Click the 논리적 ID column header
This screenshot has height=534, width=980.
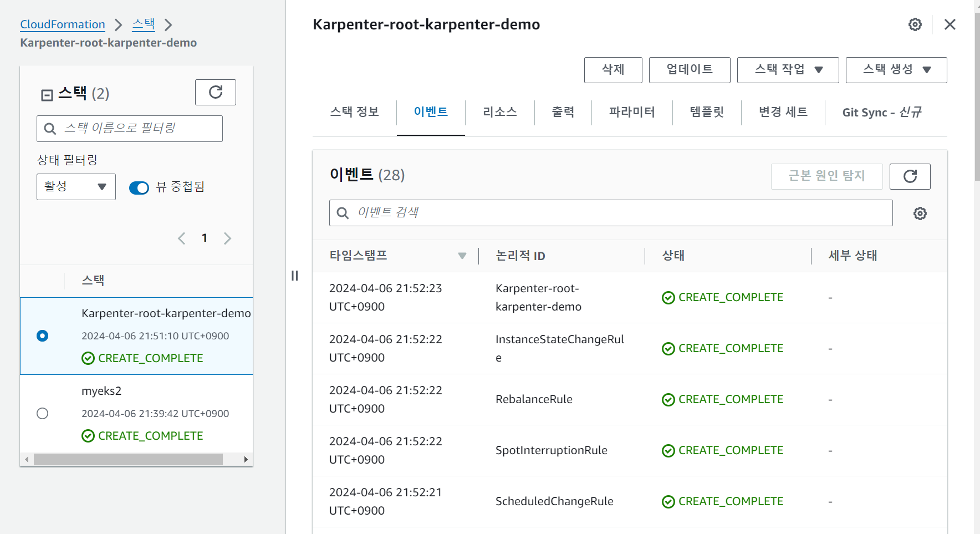click(x=520, y=256)
